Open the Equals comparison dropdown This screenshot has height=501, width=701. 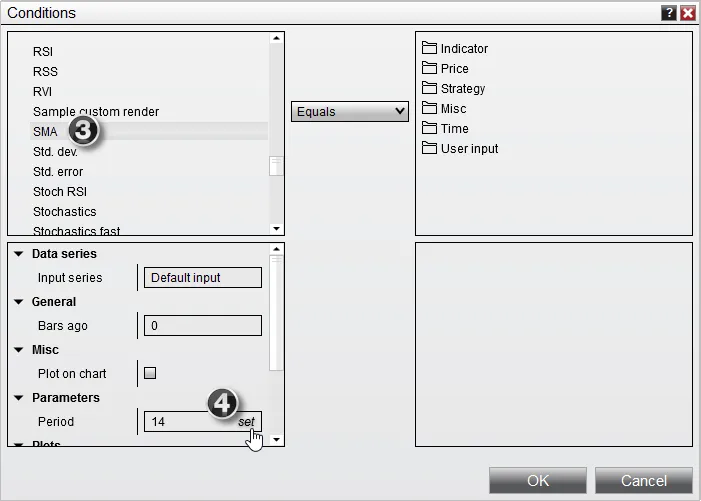pyautogui.click(x=350, y=111)
